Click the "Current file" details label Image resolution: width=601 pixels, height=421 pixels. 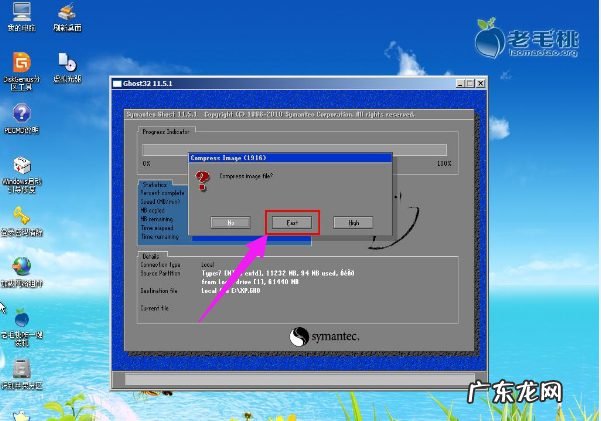[x=154, y=308]
